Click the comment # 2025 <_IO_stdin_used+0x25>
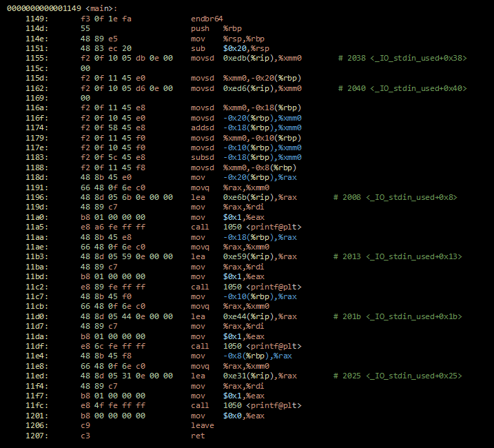The image size is (494, 448). 398,376
